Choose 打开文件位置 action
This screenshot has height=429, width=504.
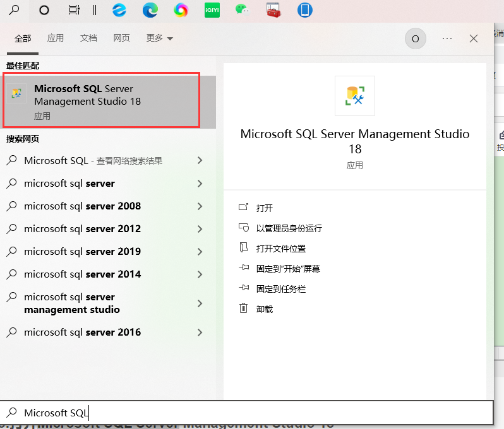pos(280,249)
